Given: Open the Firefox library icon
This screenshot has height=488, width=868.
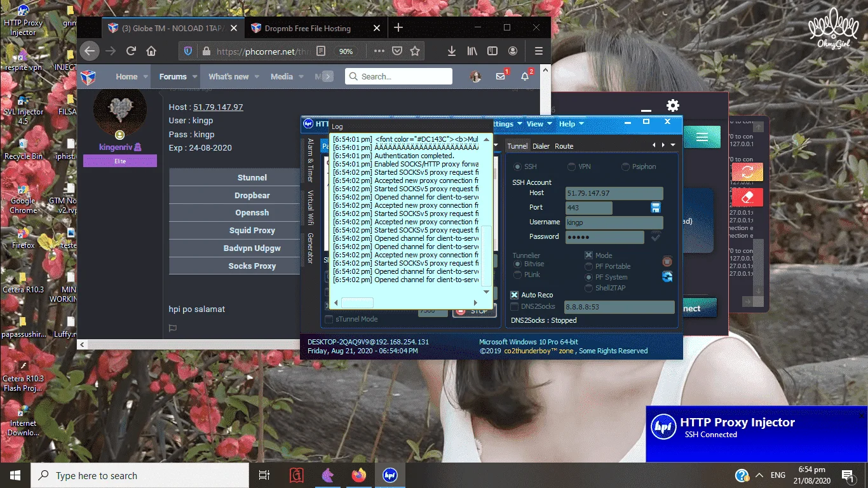Looking at the screenshot, I should [472, 51].
